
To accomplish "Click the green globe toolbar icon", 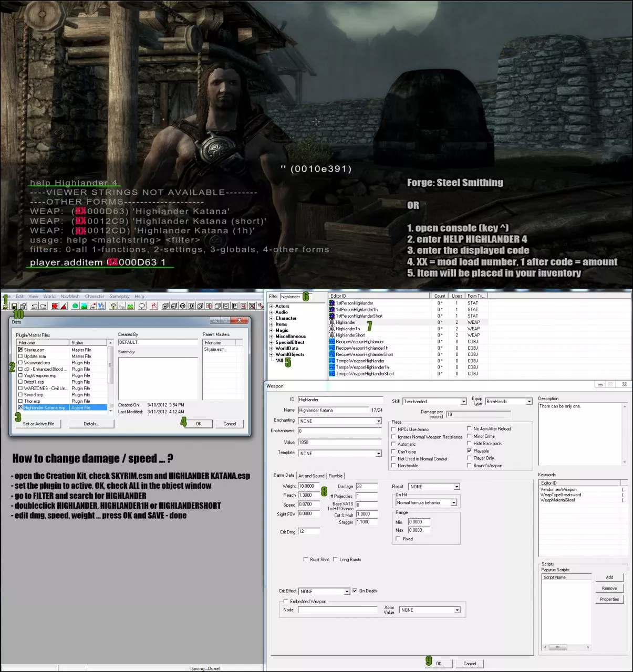I will click(75, 306).
